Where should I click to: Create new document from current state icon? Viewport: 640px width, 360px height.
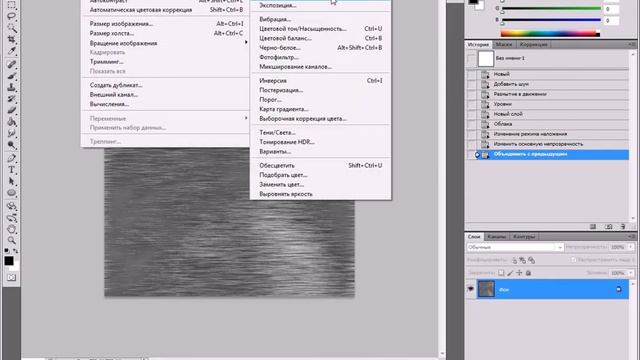click(593, 227)
